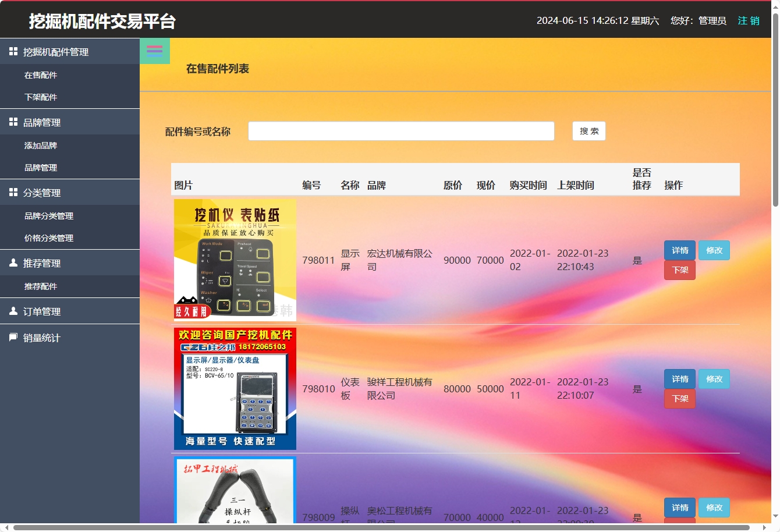This screenshot has width=780, height=532.
Task: Click the grid icon next to 品牌管理
Action: [x=13, y=122]
